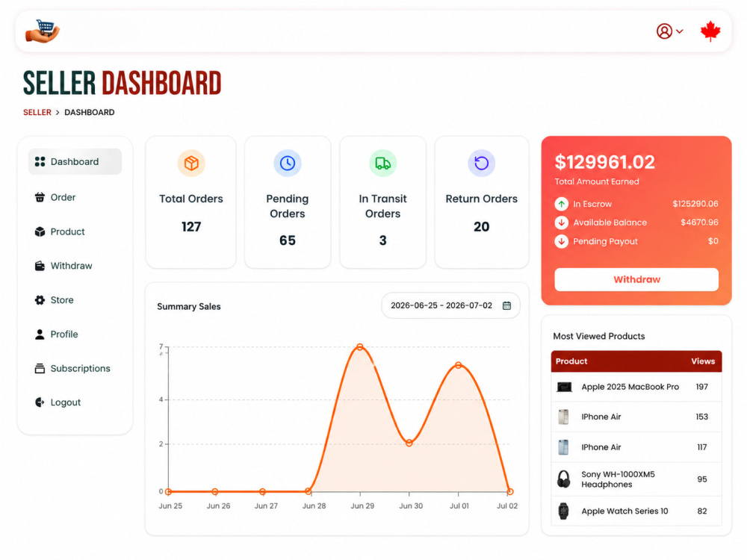Click the Return Orders count 20
This screenshot has width=747, height=560.
(x=482, y=227)
